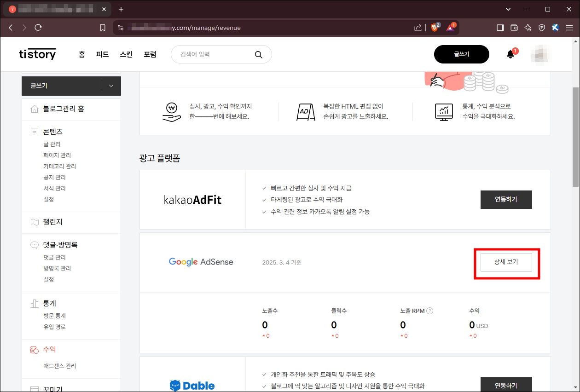Click the 챌린지 flag icon
This screenshot has width=580, height=392.
[34, 222]
